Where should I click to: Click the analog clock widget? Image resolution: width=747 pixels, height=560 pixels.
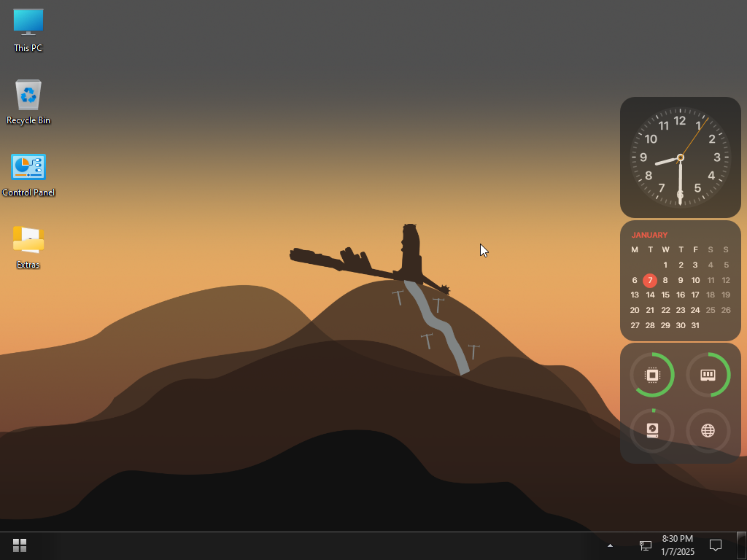tap(681, 157)
